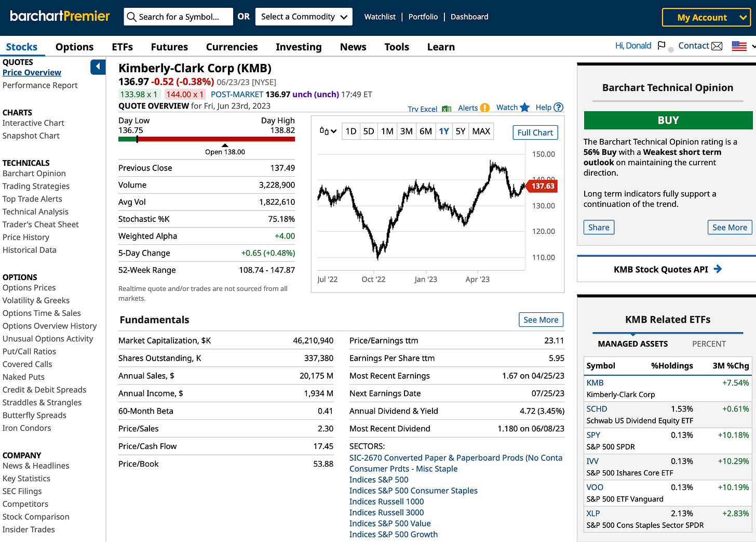Click the barchart Premier logo
Screen dimensions: 756x542
60,16
